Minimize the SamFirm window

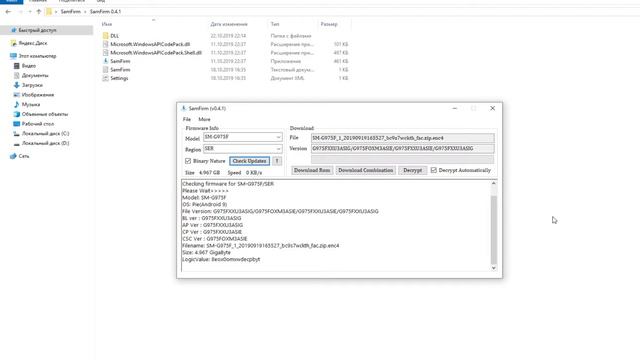[455, 109]
